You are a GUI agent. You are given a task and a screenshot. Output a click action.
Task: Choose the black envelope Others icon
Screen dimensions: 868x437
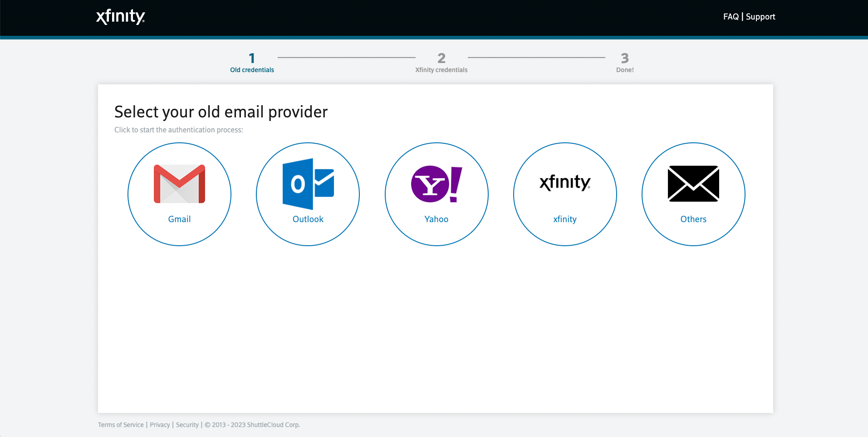pos(693,184)
